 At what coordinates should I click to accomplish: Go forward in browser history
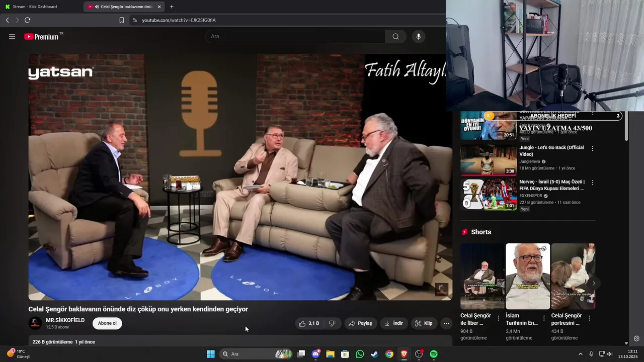17,20
